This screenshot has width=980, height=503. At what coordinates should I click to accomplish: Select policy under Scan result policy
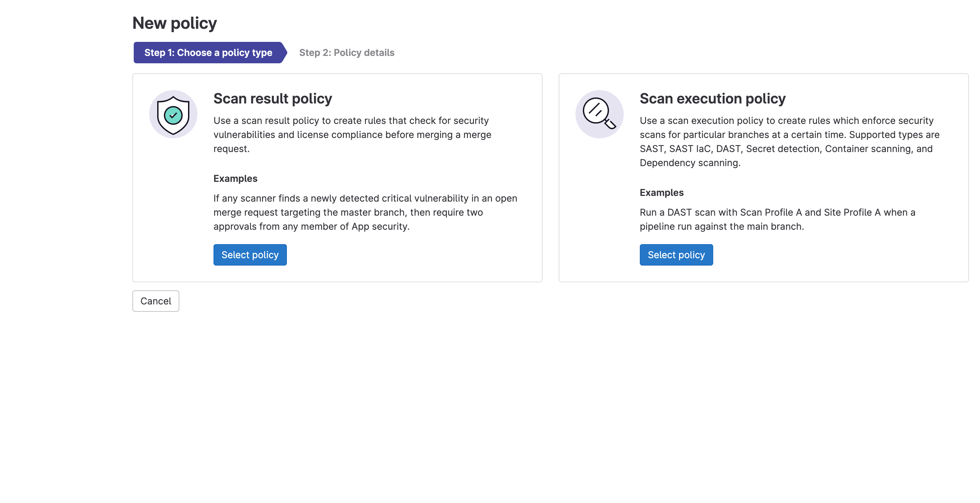pyautogui.click(x=250, y=255)
